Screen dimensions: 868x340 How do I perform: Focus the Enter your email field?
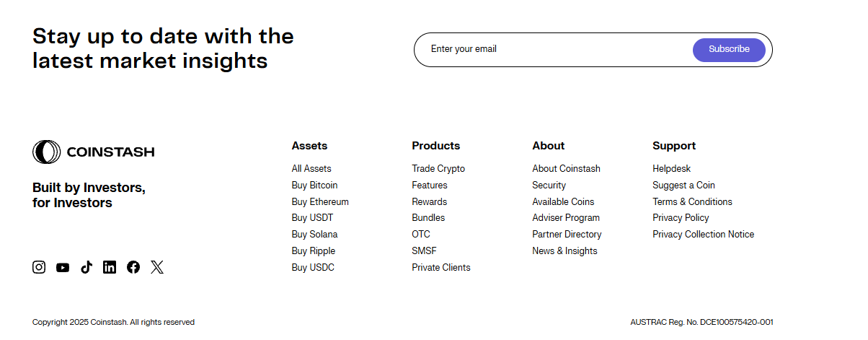pos(555,49)
